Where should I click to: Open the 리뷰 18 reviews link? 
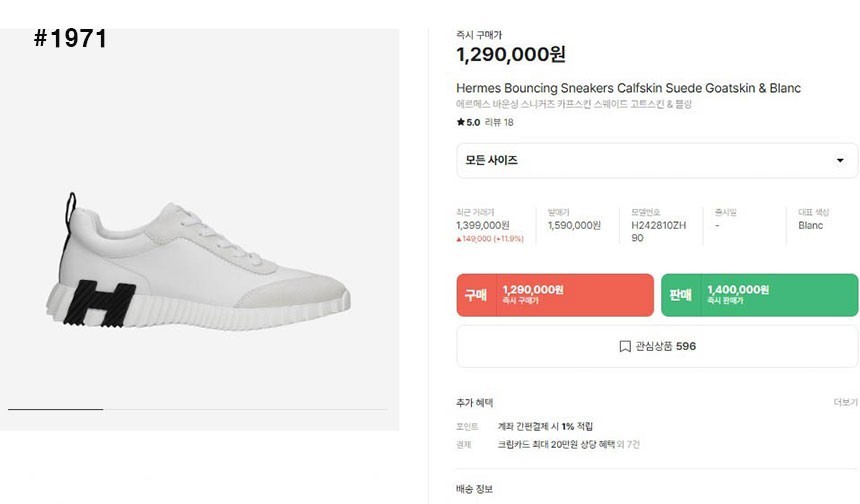point(499,123)
